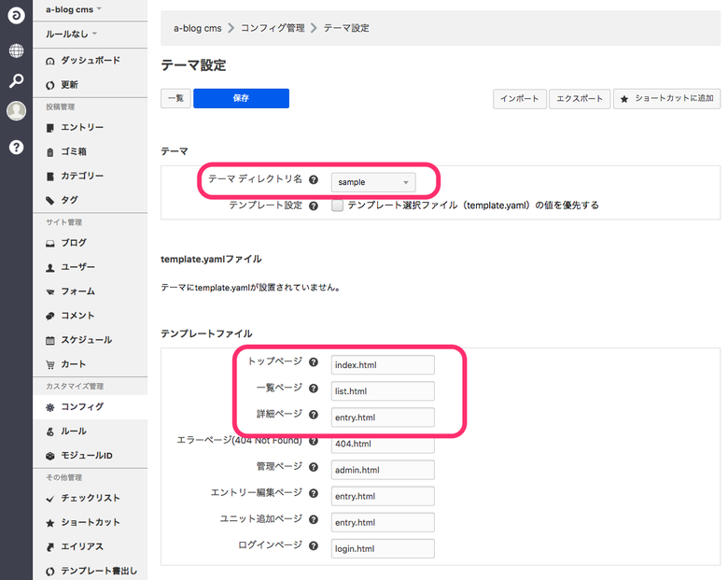Image resolution: width=728 pixels, height=580 pixels.
Task: Click help icon beside テーマディレクトリ名
Action: 314,181
